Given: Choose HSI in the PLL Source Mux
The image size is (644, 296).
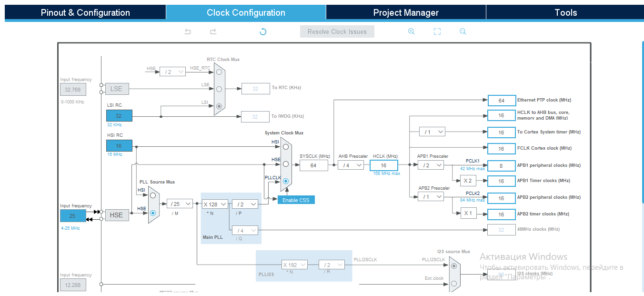Looking at the screenshot, I should (153, 195).
